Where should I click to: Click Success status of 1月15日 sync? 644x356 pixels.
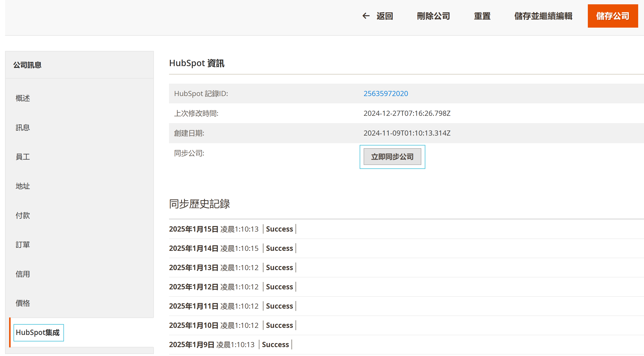279,229
